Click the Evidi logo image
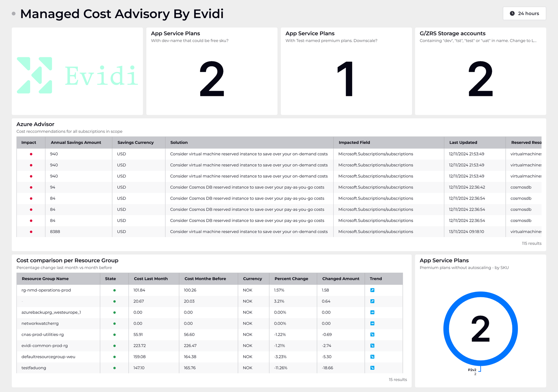Viewport: 558px width, 392px height. (77, 75)
